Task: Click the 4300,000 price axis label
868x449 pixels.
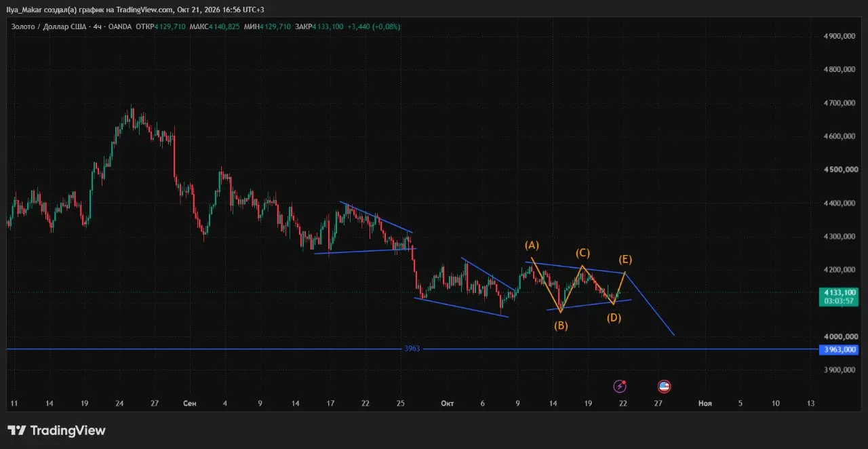Action: 840,237
